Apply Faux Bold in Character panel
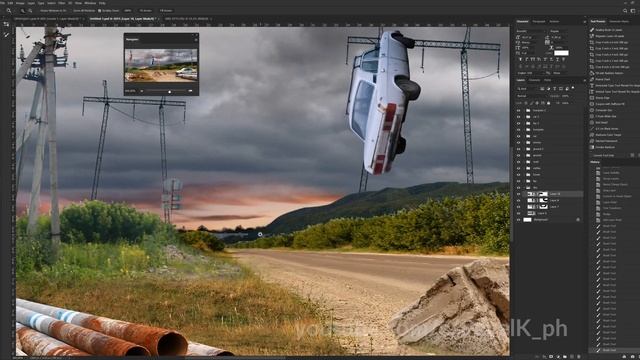The width and height of the screenshot is (640, 360). tap(520, 60)
